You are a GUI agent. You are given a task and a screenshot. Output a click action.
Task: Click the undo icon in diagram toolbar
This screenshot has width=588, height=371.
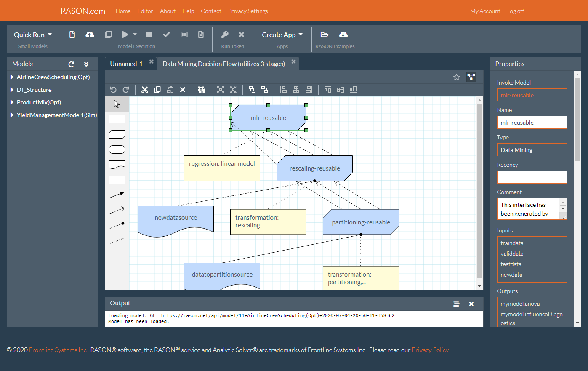(113, 90)
